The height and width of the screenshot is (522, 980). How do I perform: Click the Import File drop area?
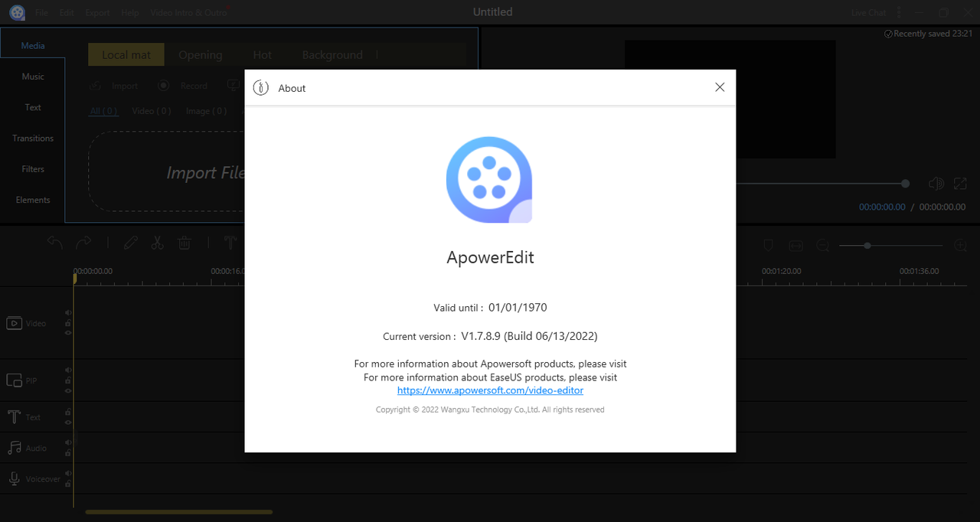[167, 172]
